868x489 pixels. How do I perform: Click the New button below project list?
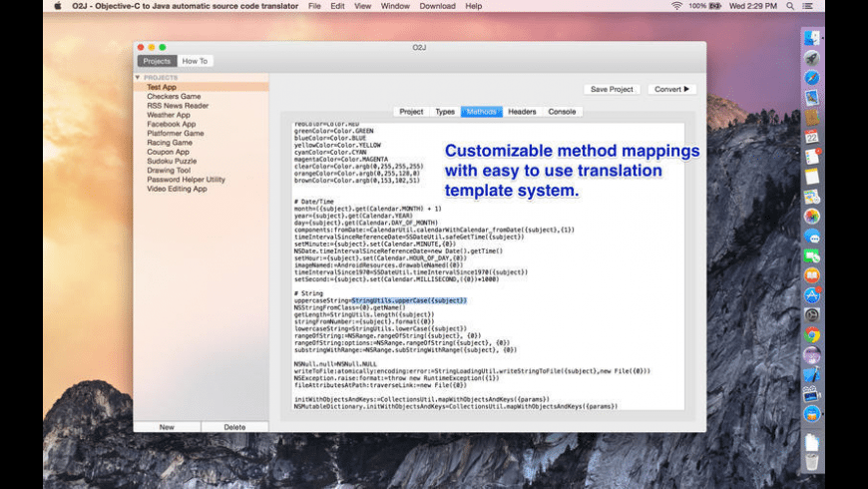[x=167, y=426]
